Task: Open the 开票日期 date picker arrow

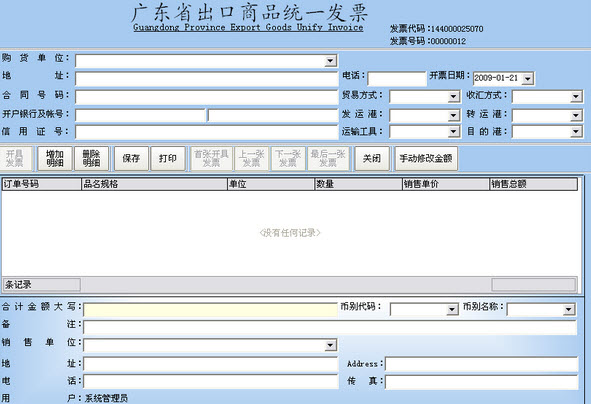Action: click(x=528, y=78)
